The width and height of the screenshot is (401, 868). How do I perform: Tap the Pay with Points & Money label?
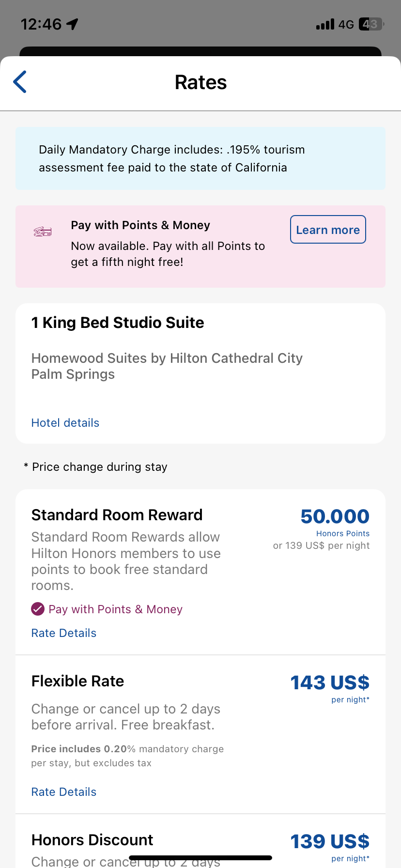[x=115, y=609]
